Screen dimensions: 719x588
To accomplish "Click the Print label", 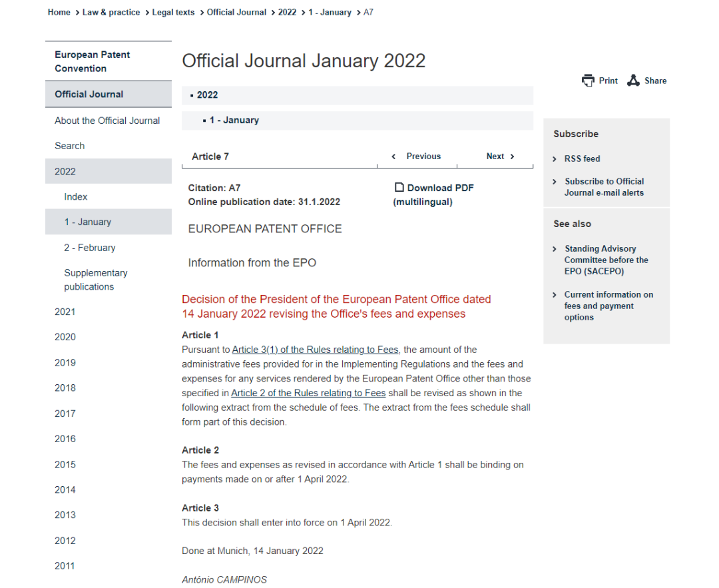I will [x=608, y=81].
